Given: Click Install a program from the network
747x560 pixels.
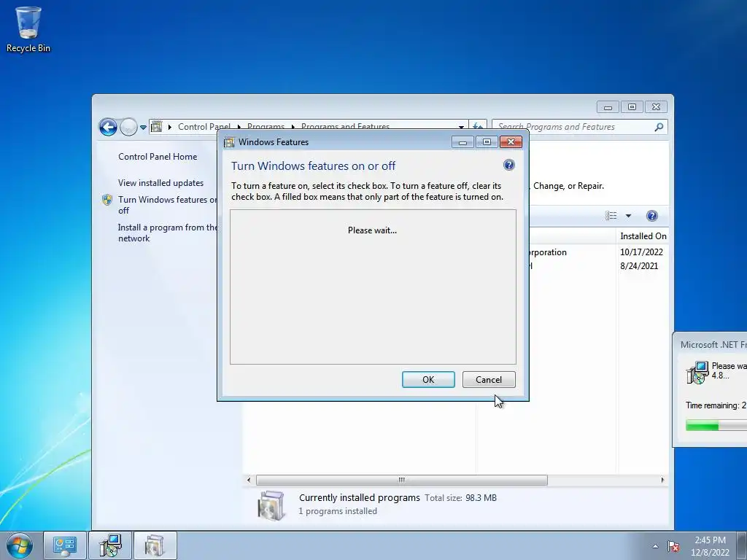Looking at the screenshot, I should click(x=167, y=233).
